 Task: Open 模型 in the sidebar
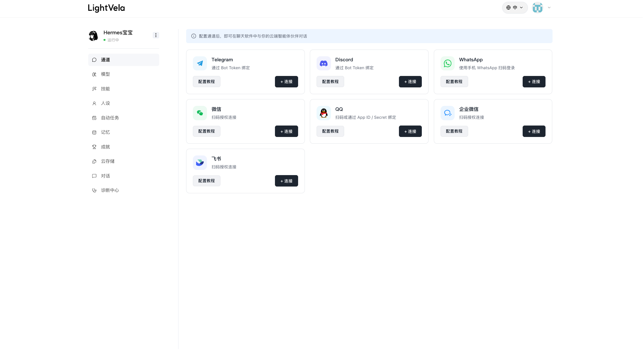[x=124, y=74]
